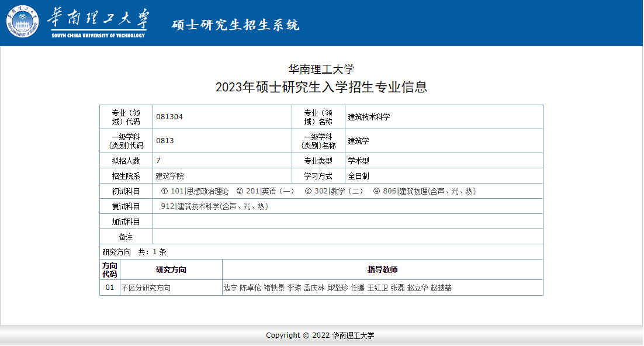Click advisor name 孟庆林
644x346 pixels.
314,288
